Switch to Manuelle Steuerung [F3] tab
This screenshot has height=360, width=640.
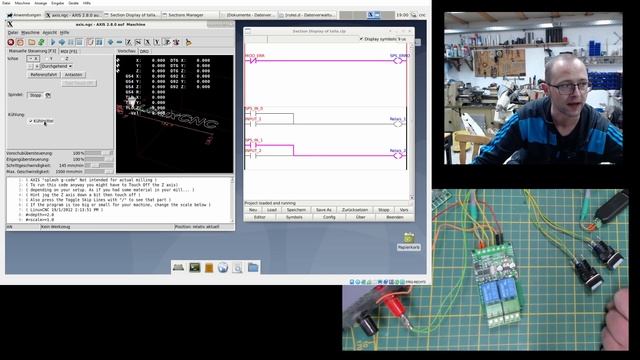(32, 51)
